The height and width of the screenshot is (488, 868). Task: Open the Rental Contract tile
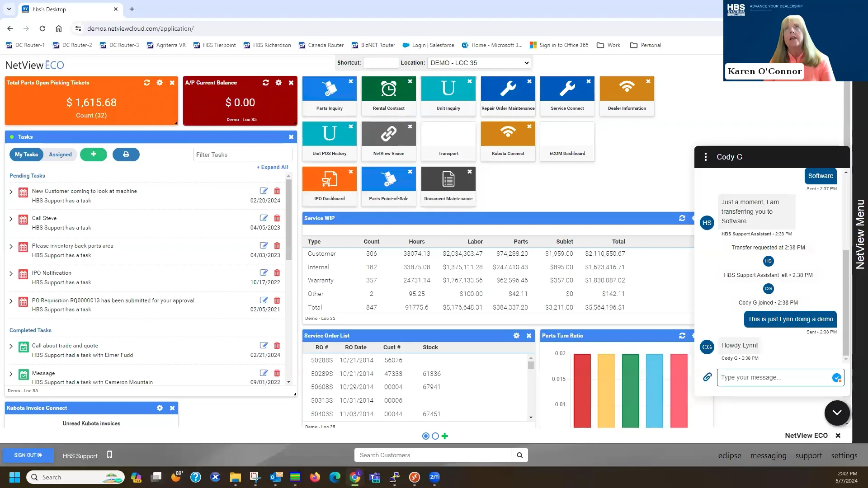point(388,96)
